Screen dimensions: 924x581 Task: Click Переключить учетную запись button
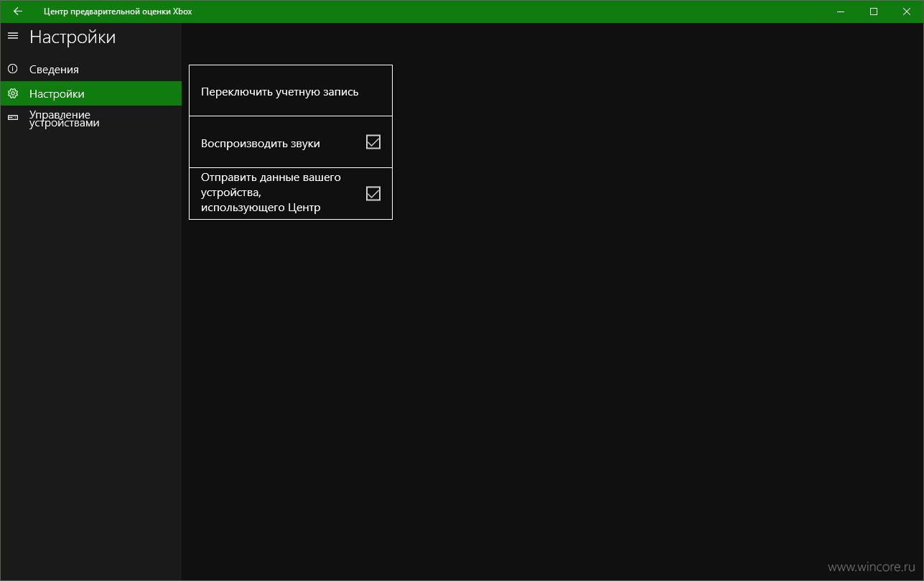[x=291, y=90]
